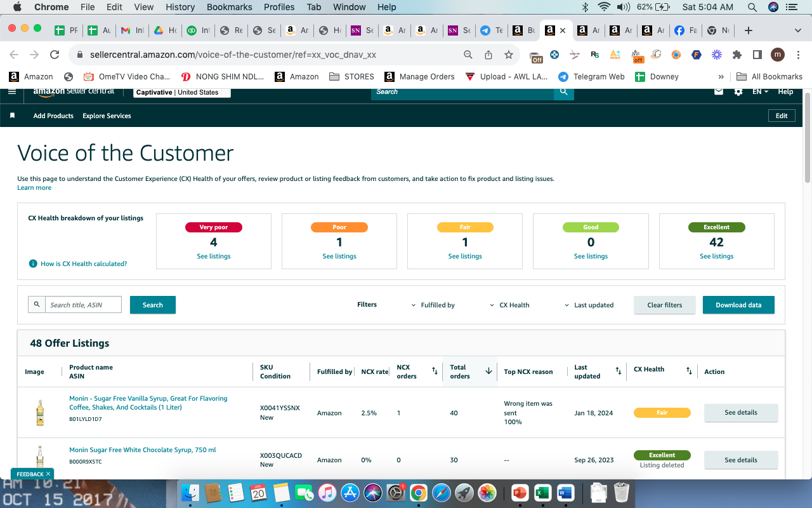The image size is (812, 508).
Task: Click the A+ Scout extension icon
Action: 615,55
